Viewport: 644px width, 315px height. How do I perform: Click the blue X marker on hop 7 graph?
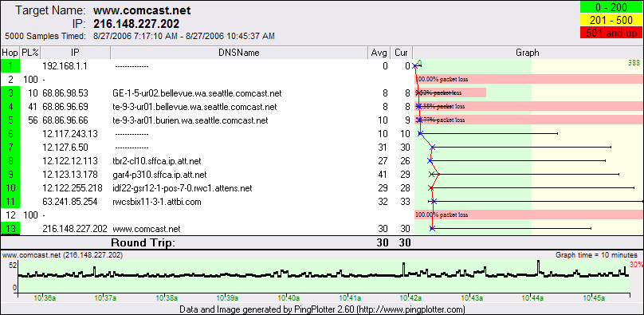(433, 148)
